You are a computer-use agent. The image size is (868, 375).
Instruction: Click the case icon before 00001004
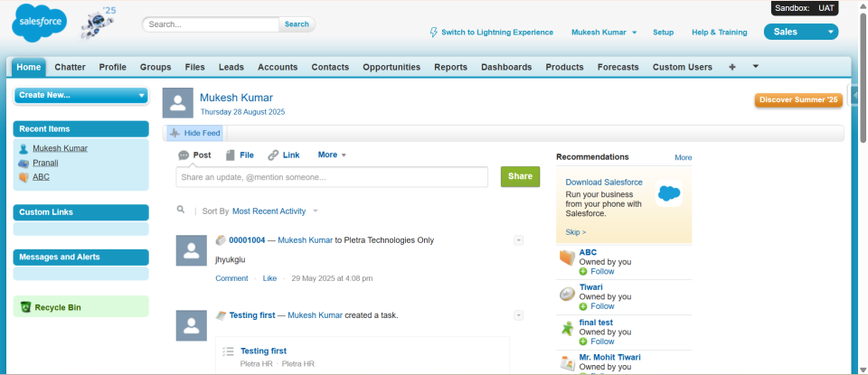click(x=221, y=240)
